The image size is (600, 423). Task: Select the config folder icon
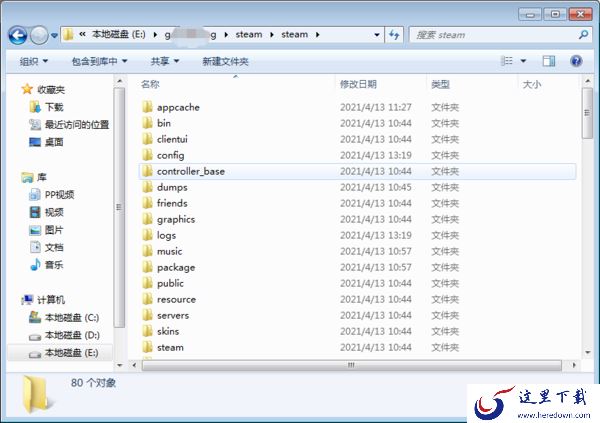coord(147,155)
